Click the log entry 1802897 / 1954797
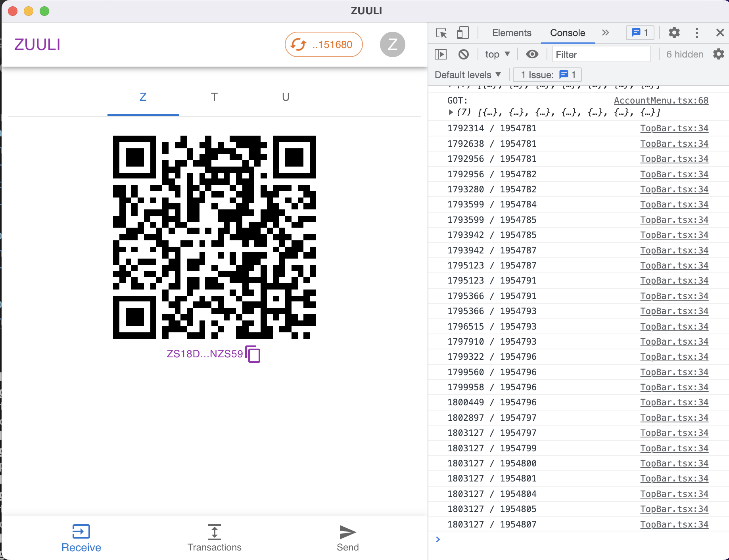 pos(492,418)
